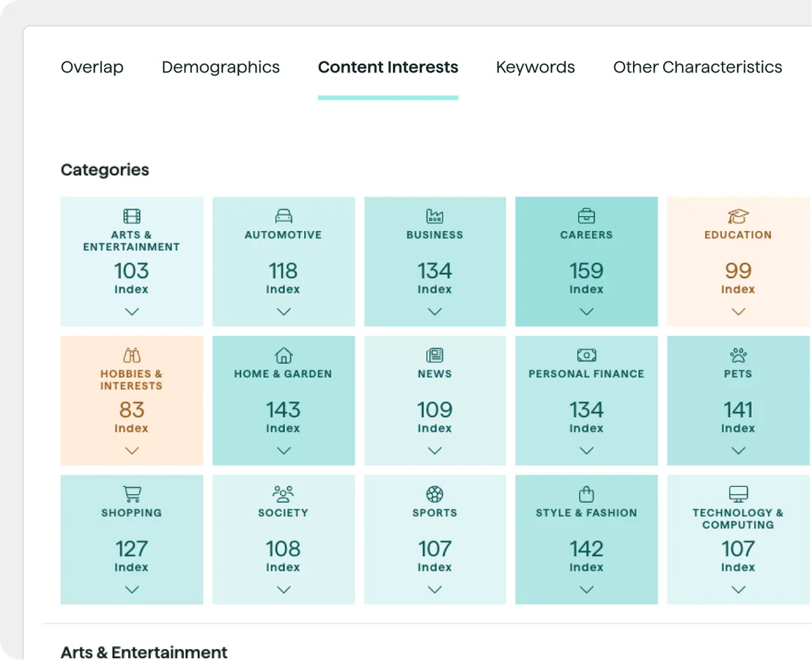Select the Other Characteristics tab
Viewport: 812px width, 660px height.
point(697,67)
